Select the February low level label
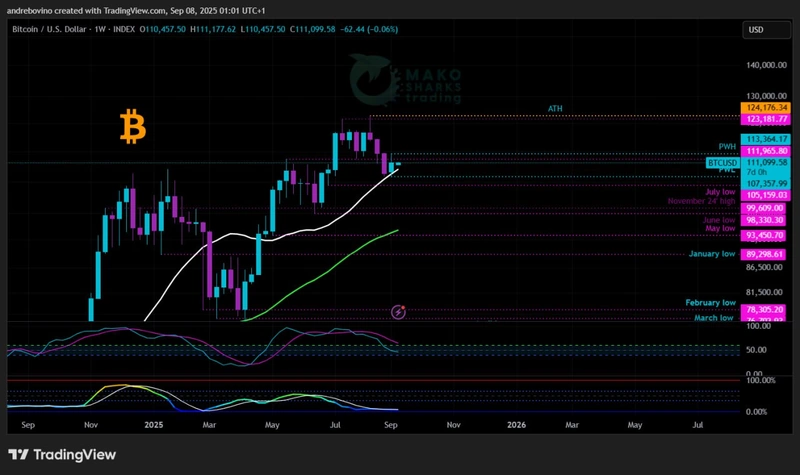This screenshot has width=800, height=475. tap(710, 302)
